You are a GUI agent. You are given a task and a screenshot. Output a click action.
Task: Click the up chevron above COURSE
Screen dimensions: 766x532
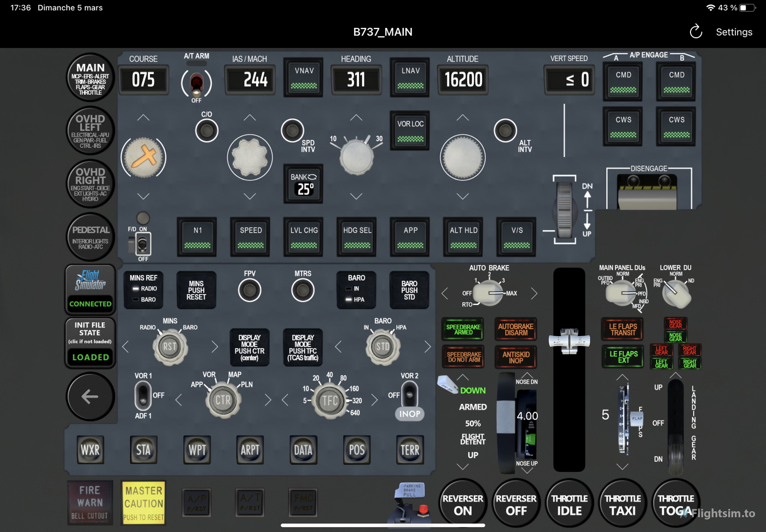[x=143, y=117]
